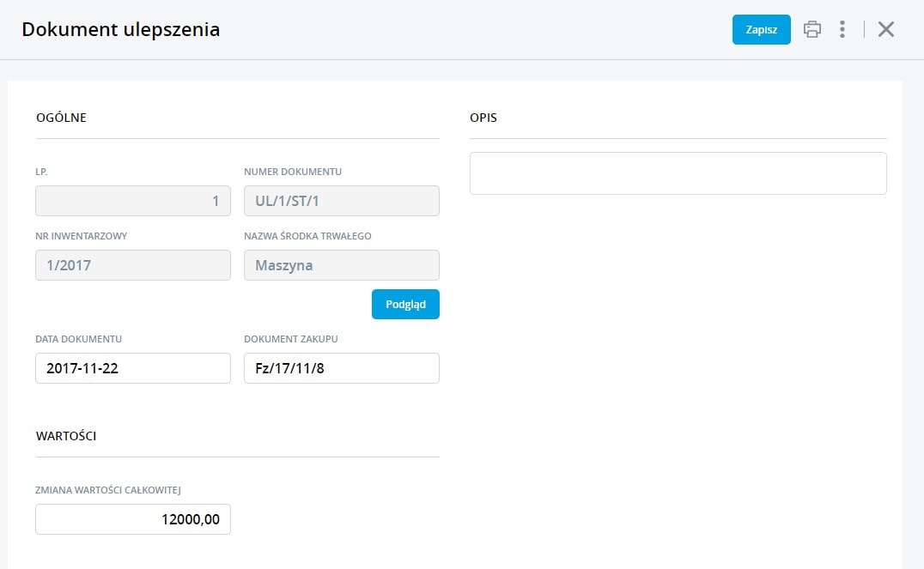Viewport: 924px width, 569px height.
Task: Click the DOKUMENT ZAKUPU field label
Action: 291,339
